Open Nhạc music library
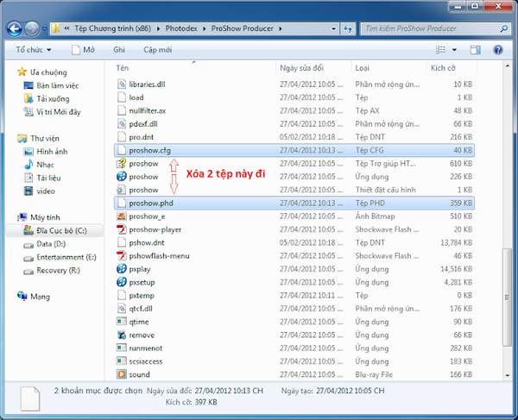518x420 pixels. (x=39, y=165)
